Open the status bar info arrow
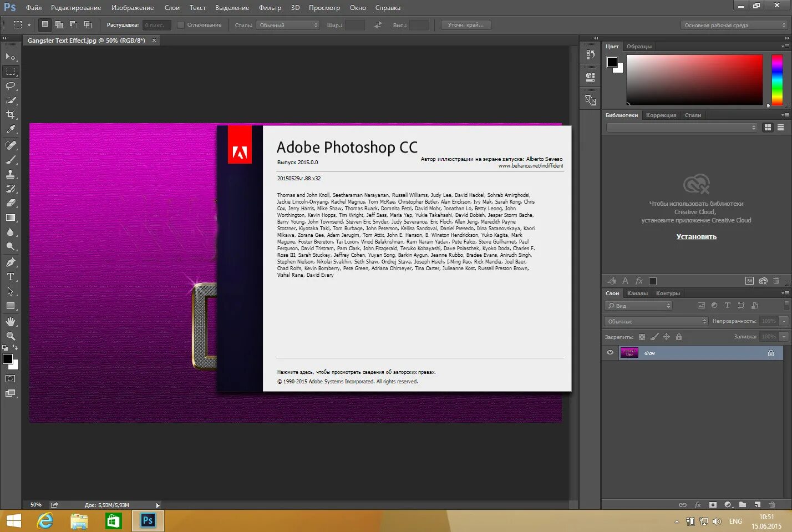Screen dimensions: 792x532 pos(158,505)
